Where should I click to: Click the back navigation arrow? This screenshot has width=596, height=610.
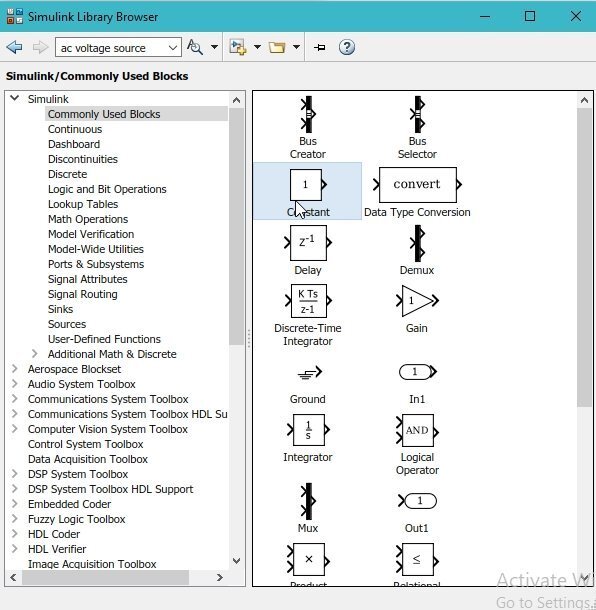tap(14, 47)
